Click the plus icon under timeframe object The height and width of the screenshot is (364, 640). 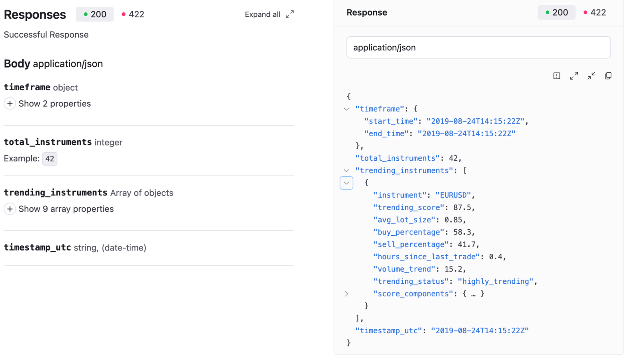(10, 104)
